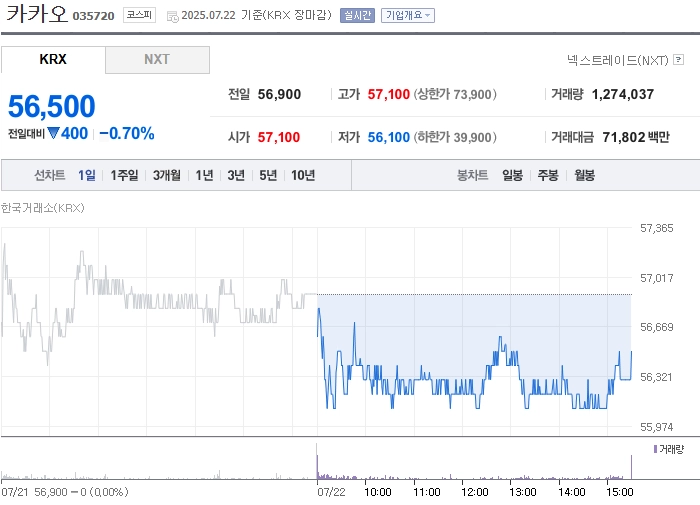Click the 10:00 time axis label
Screen dimensions: 700x505
(378, 492)
